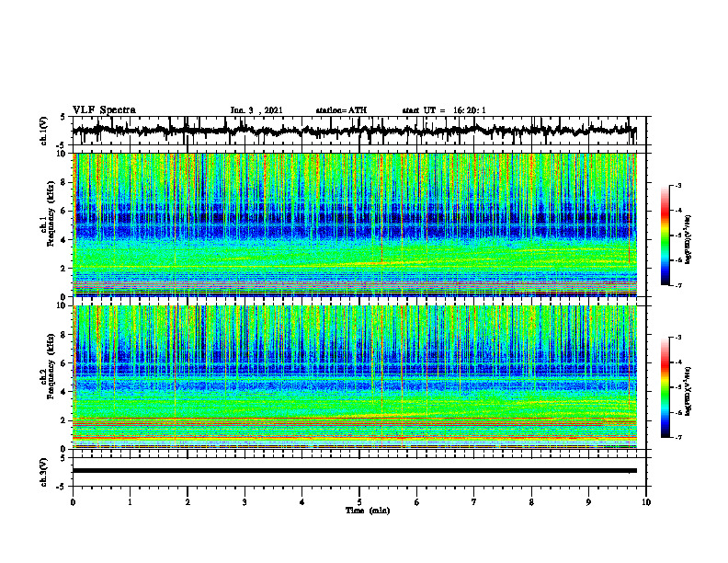Click the "-3" label on ch.1 color scale
The width and height of the screenshot is (728, 563).
(x=677, y=185)
